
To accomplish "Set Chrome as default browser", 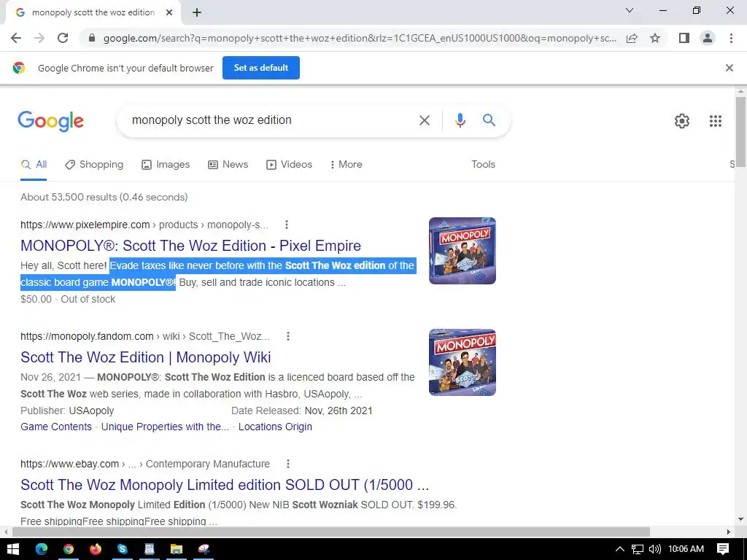I will click(261, 68).
